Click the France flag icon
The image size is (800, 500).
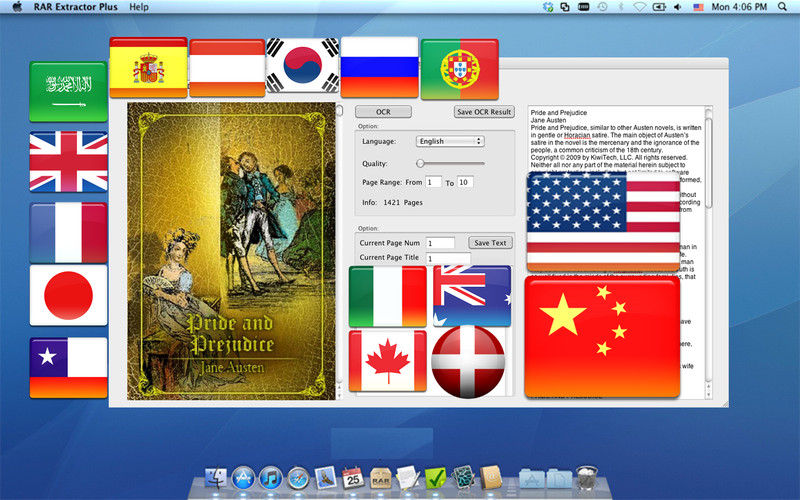[68, 233]
